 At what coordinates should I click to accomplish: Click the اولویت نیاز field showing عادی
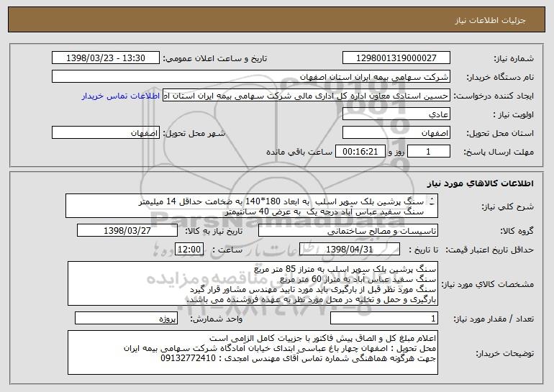point(396,114)
